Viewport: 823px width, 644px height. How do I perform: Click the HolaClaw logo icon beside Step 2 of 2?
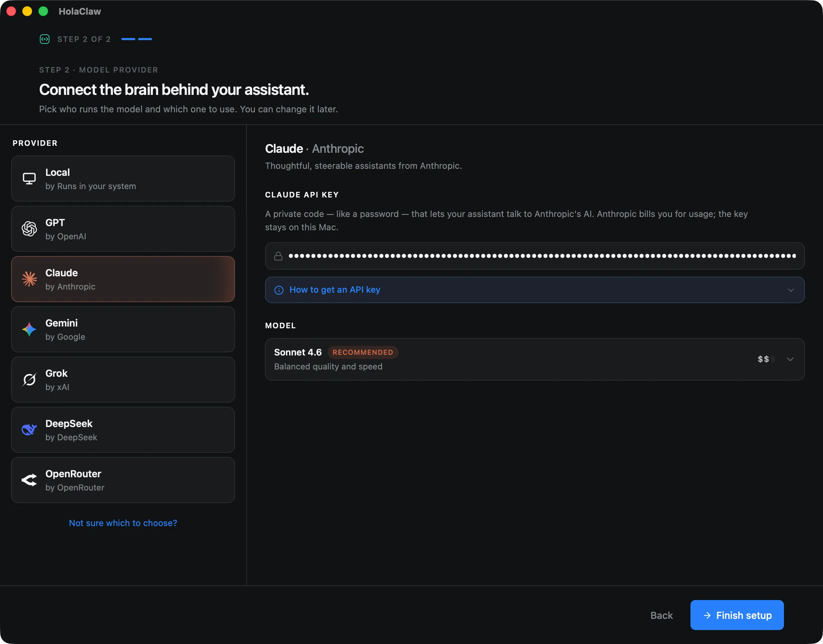point(45,39)
